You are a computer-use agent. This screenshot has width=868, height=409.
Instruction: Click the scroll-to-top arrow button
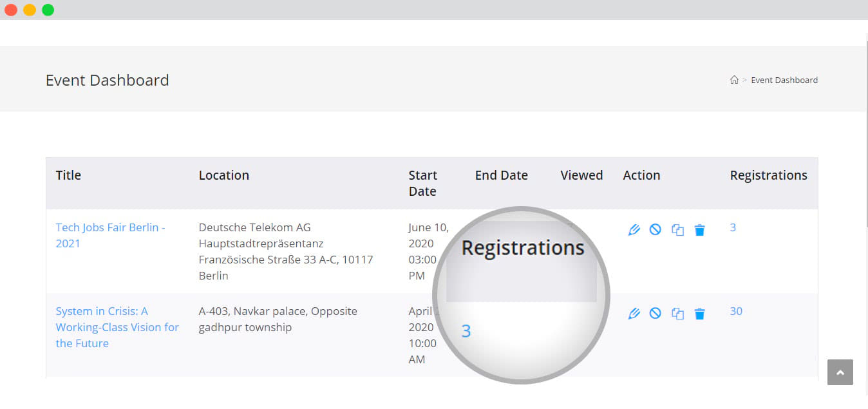[840, 372]
